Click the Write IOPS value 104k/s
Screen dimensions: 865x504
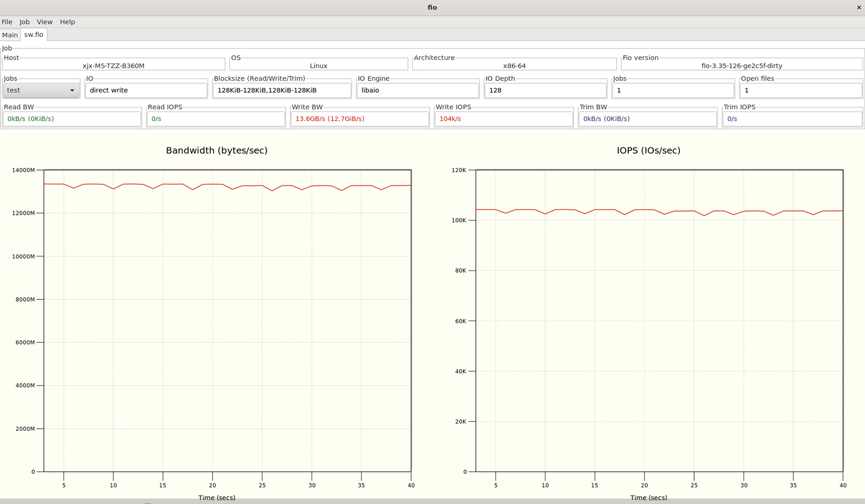[503, 118]
